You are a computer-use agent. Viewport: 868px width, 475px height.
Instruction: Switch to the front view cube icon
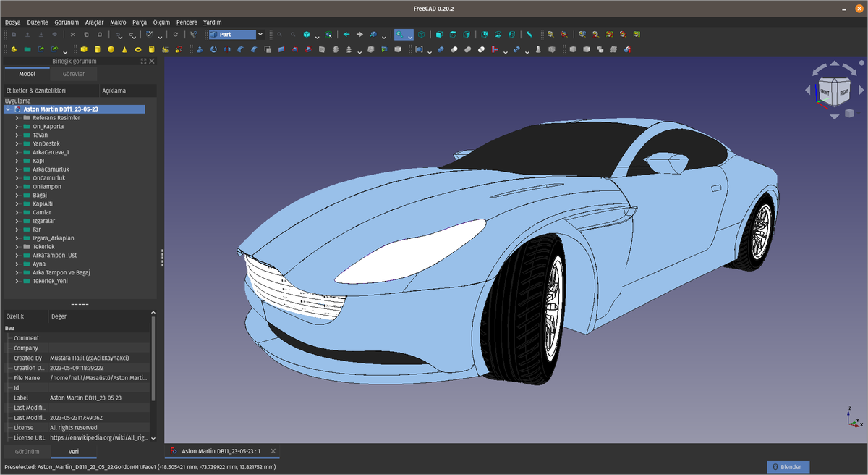coord(439,34)
